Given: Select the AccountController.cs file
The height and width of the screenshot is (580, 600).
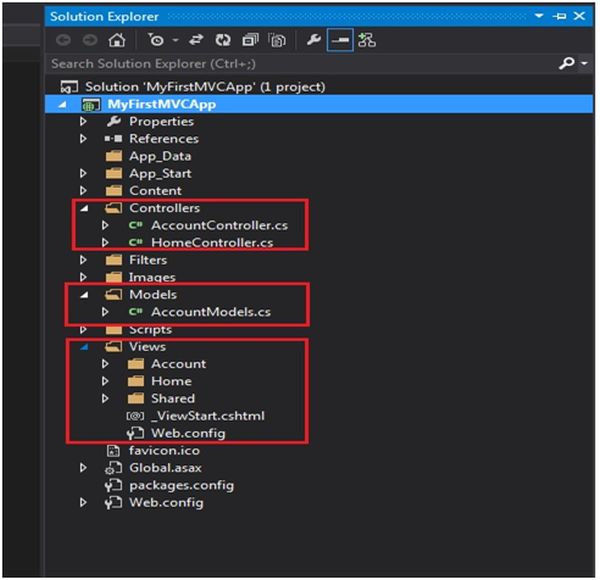Looking at the screenshot, I should [x=219, y=225].
